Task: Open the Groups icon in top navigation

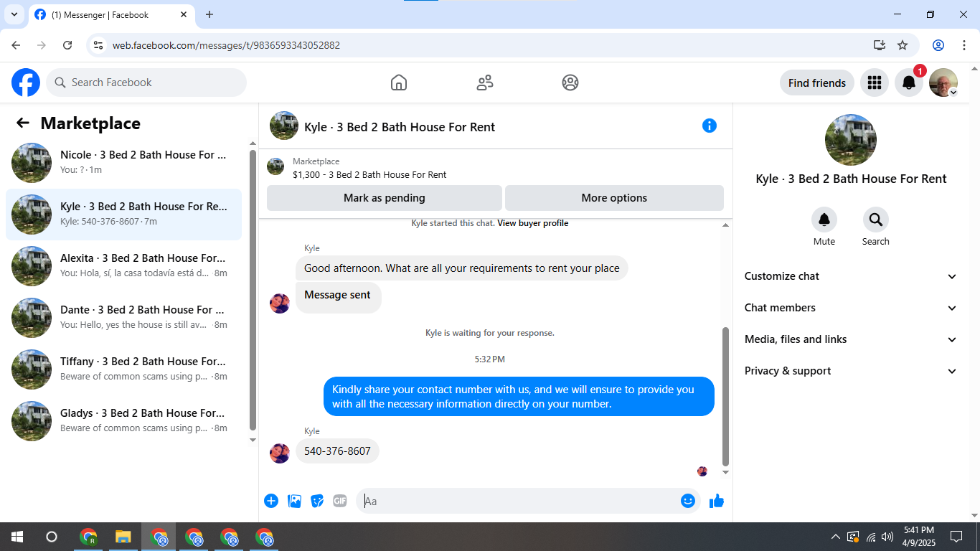Action: pyautogui.click(x=570, y=83)
